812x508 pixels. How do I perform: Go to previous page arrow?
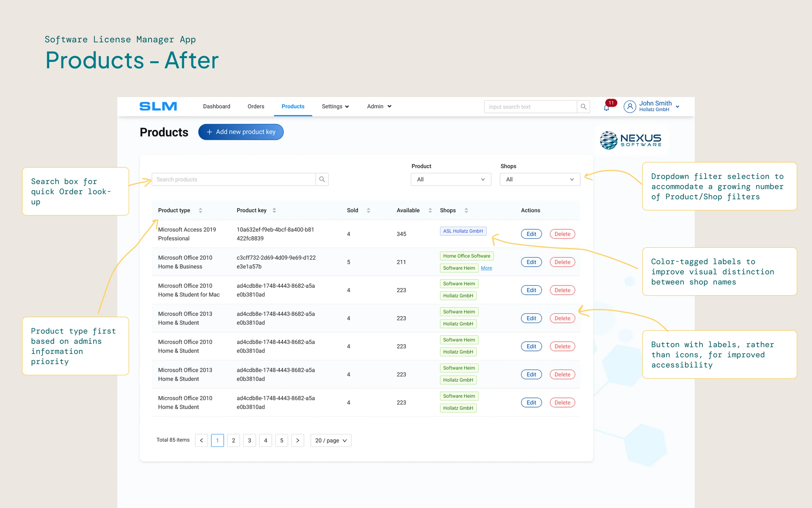pyautogui.click(x=201, y=441)
